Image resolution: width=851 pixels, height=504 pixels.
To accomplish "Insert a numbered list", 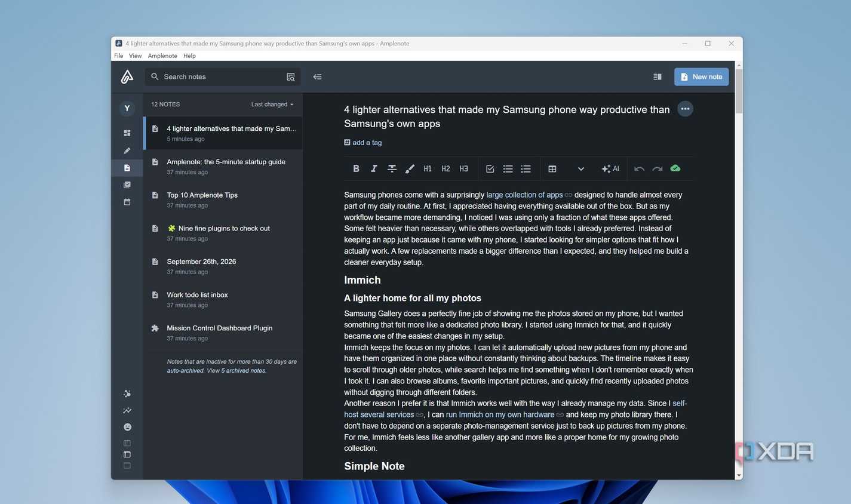I will click(x=526, y=168).
